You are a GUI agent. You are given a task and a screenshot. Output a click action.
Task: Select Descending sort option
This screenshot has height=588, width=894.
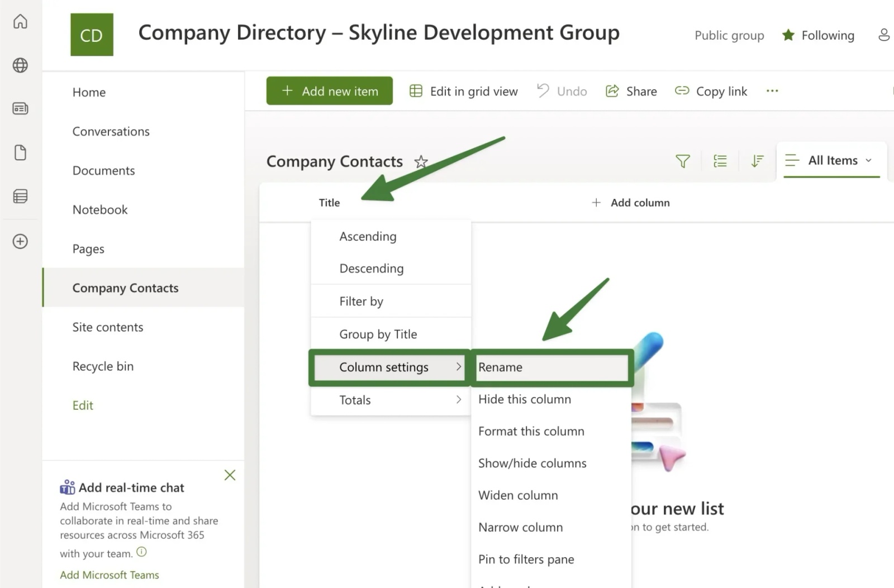pos(391,268)
